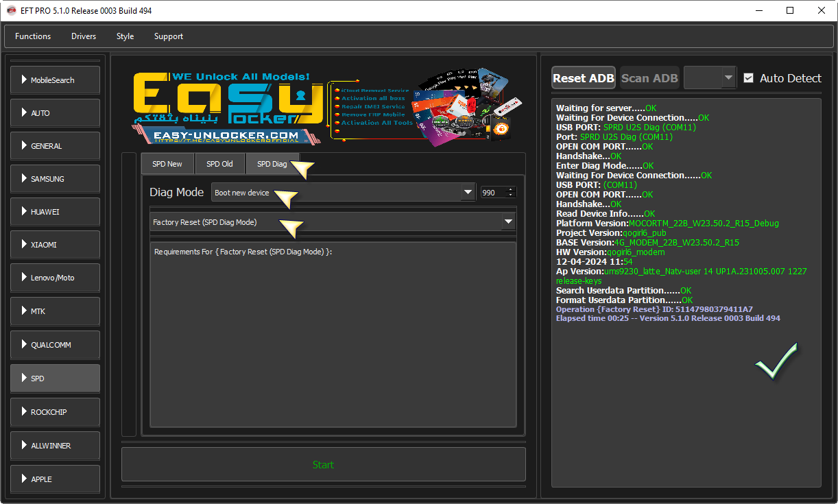Image resolution: width=838 pixels, height=504 pixels.
Task: Click the Format Userdata Partition log line
Action: coord(624,300)
